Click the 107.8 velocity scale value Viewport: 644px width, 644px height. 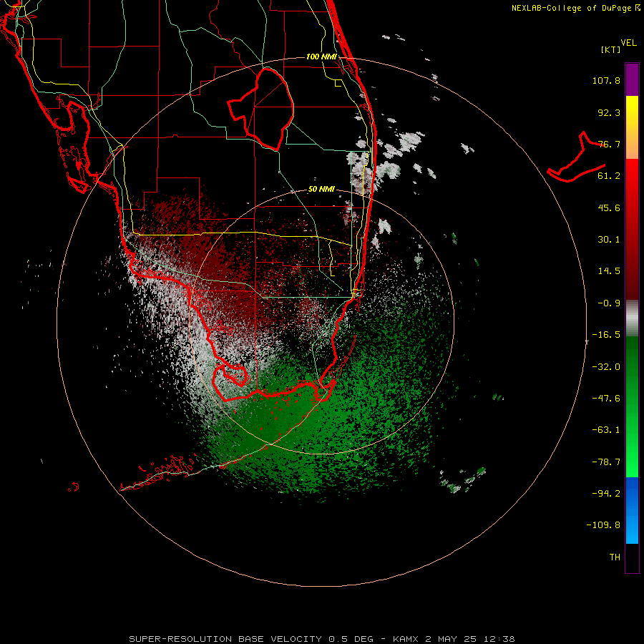click(x=606, y=80)
